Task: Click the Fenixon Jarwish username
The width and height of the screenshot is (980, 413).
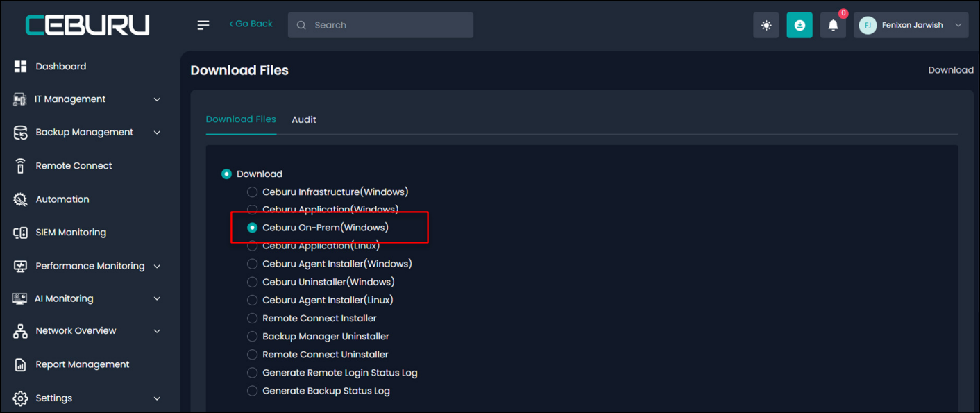Action: pyautogui.click(x=912, y=25)
